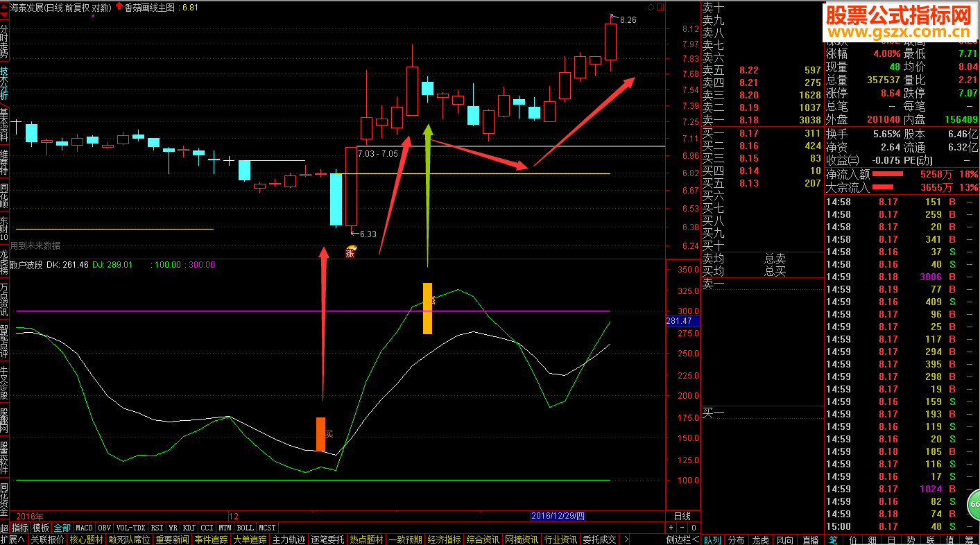Viewport: 980px width, 545px height.
Task: Click the diamond icon at chart top-right
Action: click(651, 7)
